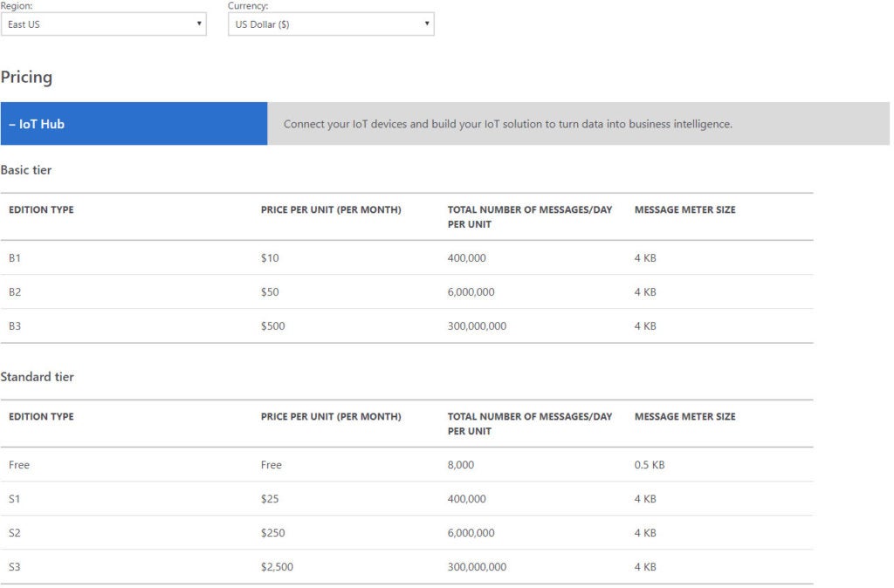Click the 0.5 KB message meter size
The height and width of the screenshot is (588, 894).
point(650,465)
